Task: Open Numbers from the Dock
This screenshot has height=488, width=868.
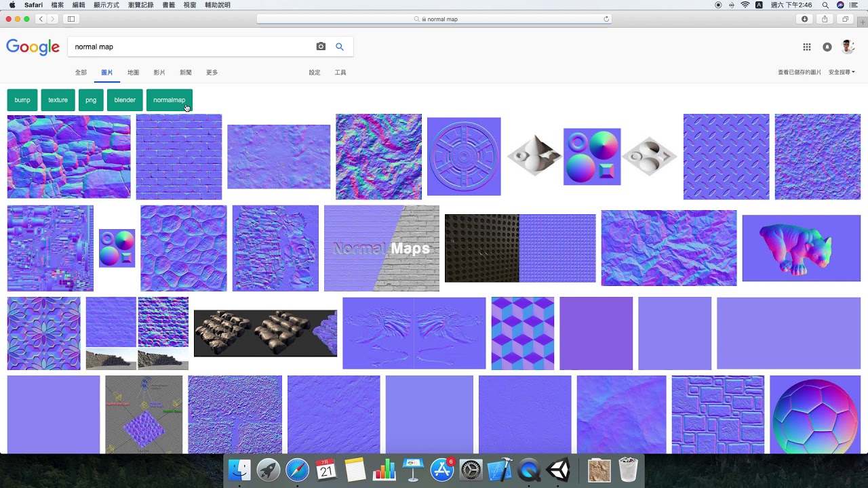Action: point(384,470)
